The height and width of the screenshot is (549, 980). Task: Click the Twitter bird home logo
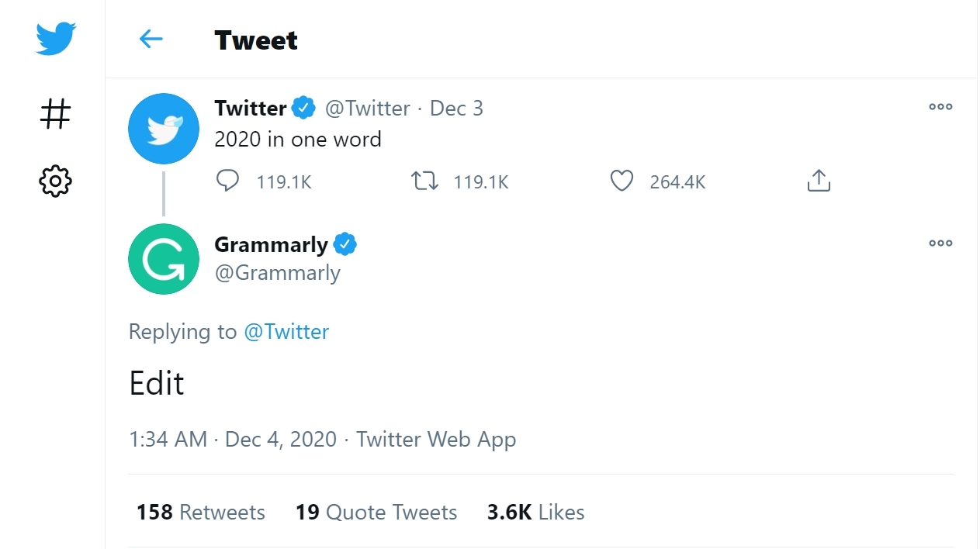click(55, 39)
